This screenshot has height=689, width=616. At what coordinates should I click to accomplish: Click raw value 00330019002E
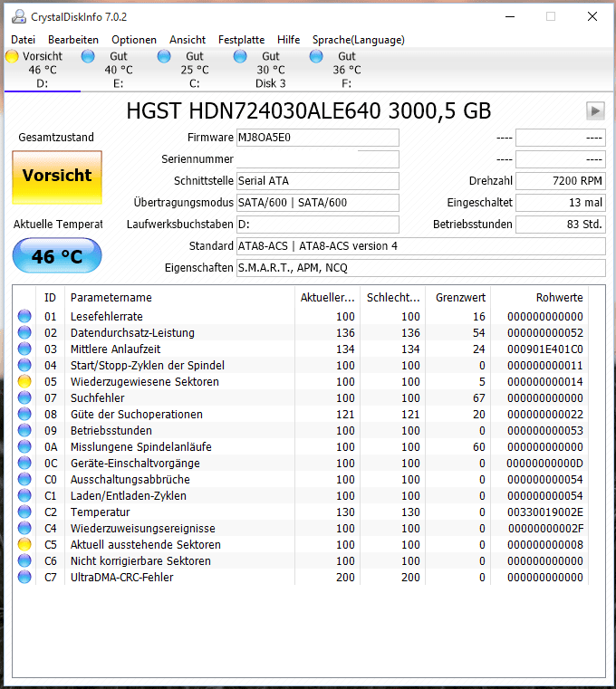[544, 512]
